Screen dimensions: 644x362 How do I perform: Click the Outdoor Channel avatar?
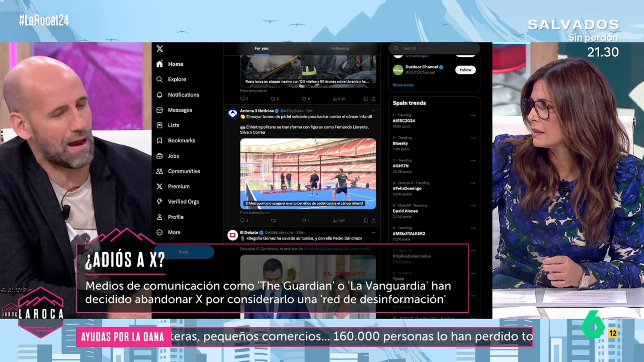398,70
